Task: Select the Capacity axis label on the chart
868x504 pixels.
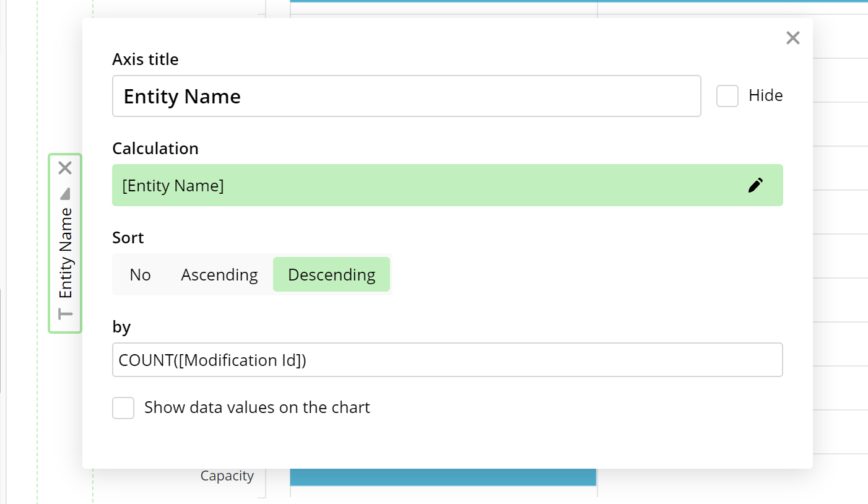Action: pyautogui.click(x=227, y=476)
